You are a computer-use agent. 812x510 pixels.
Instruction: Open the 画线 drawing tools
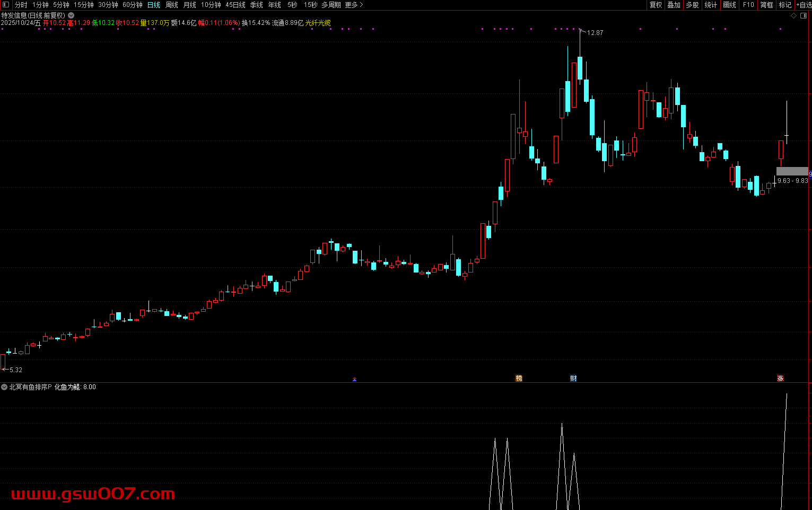point(730,5)
